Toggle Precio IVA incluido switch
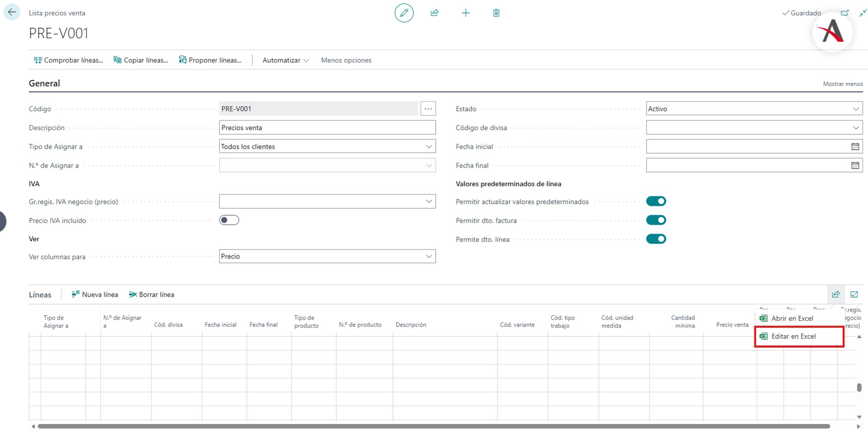This screenshot has height=430, width=868. (x=229, y=220)
